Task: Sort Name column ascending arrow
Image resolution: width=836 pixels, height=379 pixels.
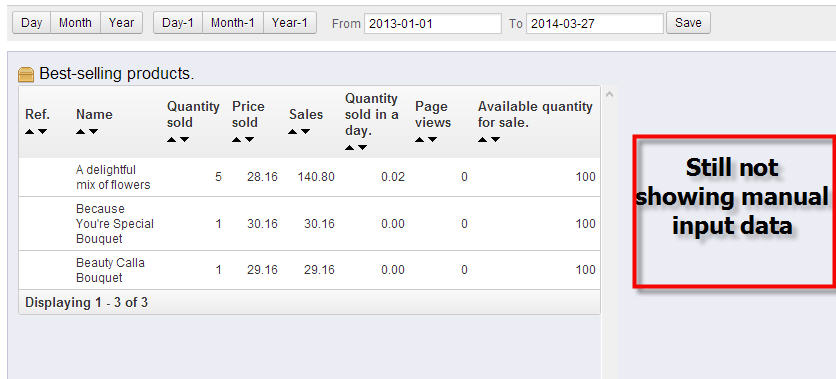Action: [x=81, y=132]
